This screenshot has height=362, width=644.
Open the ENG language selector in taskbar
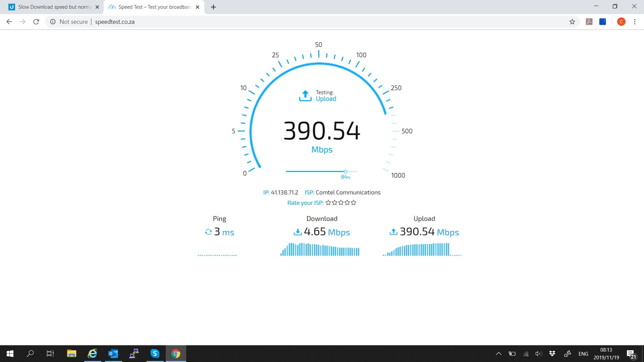pos(583,354)
